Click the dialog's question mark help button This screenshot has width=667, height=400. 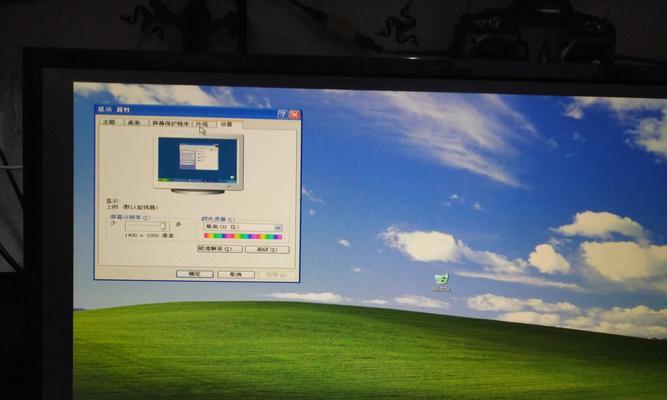(x=282, y=114)
